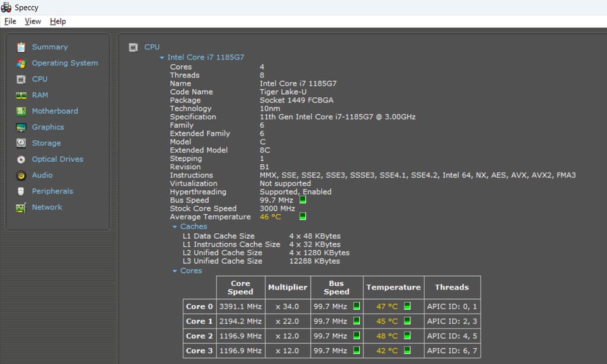Show the Audio section
Screen dimensions: 607x364
point(42,175)
